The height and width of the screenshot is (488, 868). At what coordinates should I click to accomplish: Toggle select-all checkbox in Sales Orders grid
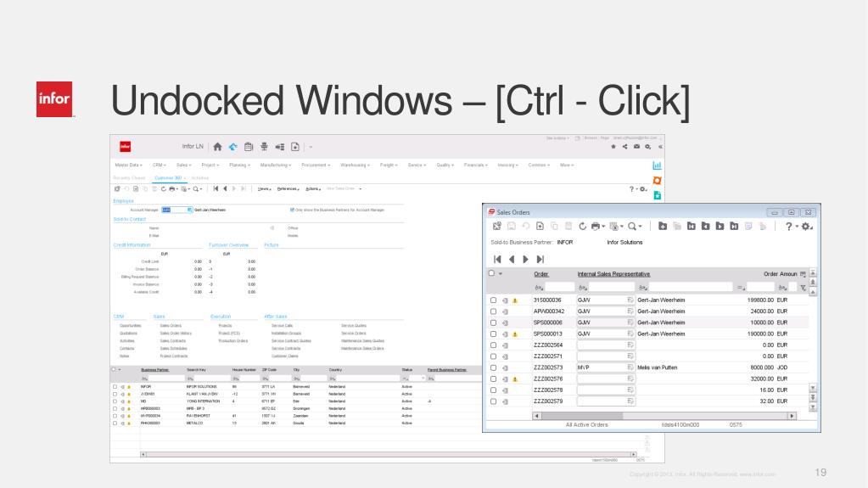(491, 273)
